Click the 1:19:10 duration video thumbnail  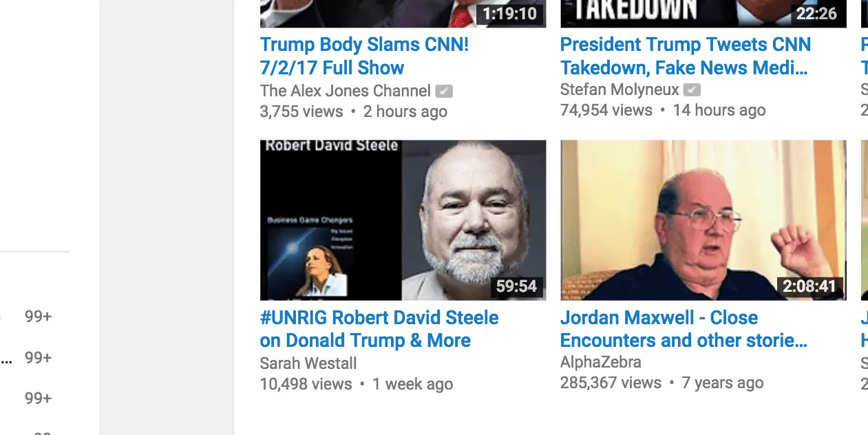[x=403, y=14]
